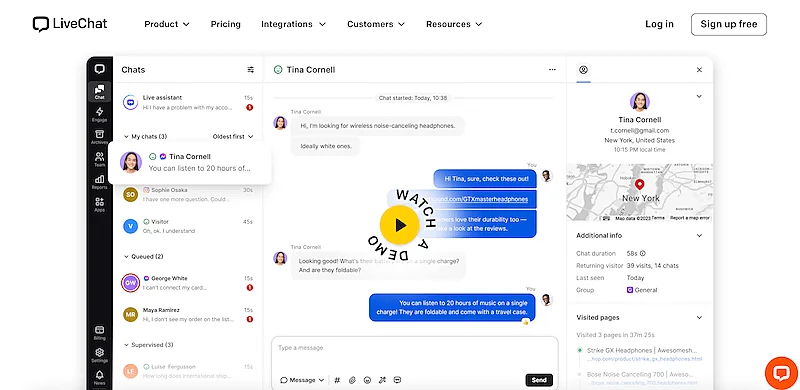Open the Sophie Osaka chat
The height and width of the screenshot is (390, 800).
click(188, 194)
